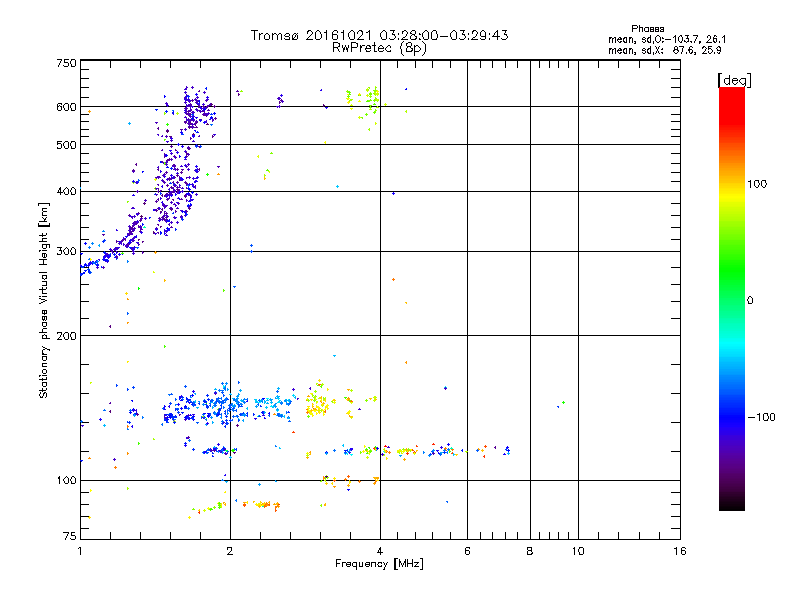Click the rainbow phase colorbar
800x600 pixels.
coord(732,298)
